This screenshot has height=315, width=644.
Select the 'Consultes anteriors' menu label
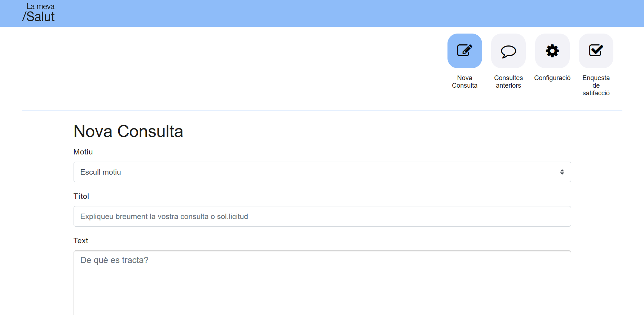(508, 82)
